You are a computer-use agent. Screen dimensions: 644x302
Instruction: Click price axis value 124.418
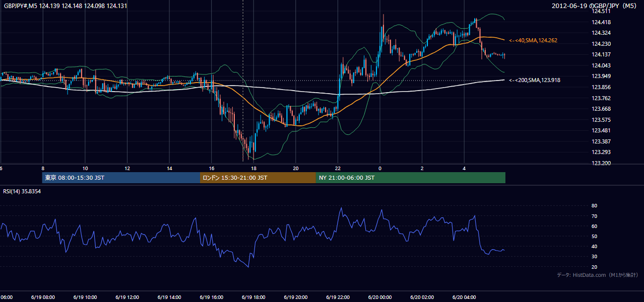[601, 22]
